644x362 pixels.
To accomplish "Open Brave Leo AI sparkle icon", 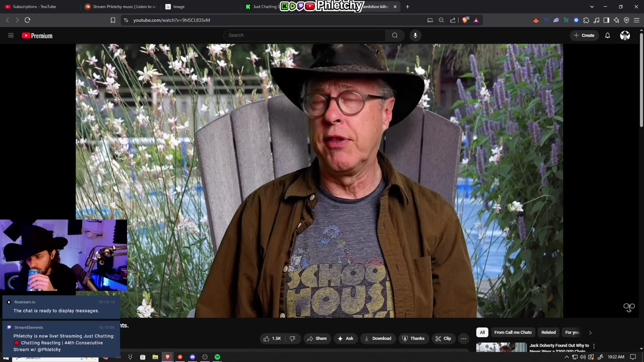I will (616, 20).
